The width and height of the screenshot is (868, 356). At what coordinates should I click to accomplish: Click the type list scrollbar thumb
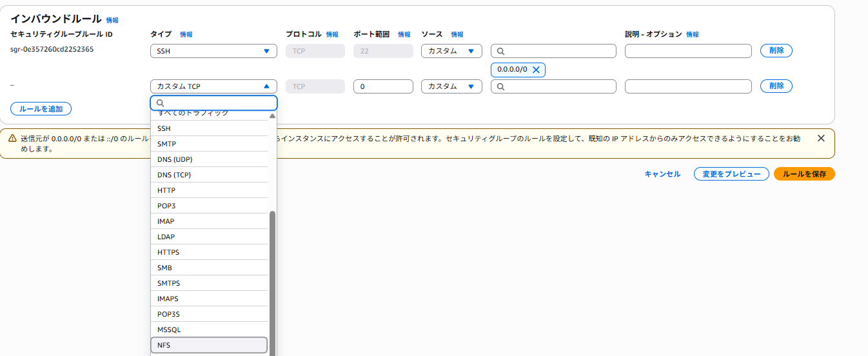(272, 282)
